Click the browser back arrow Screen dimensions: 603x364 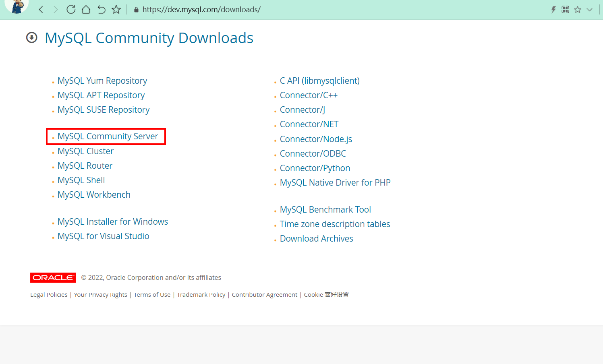(x=41, y=9)
